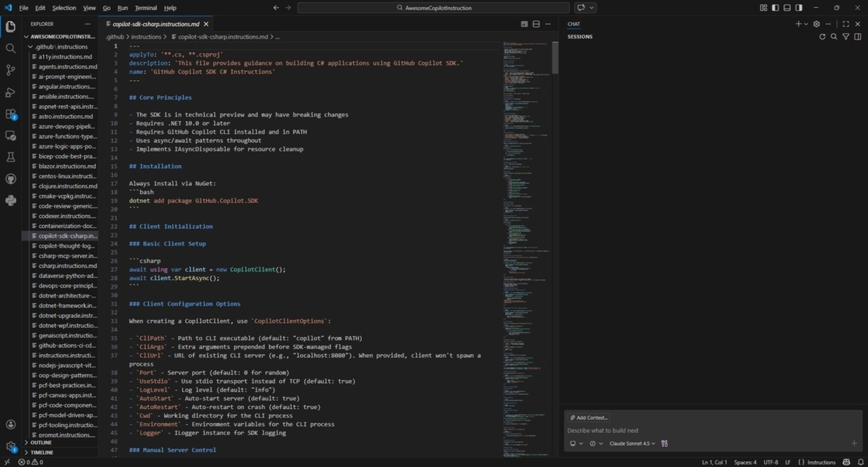Close the copilot-sdk-csharp.instructions.md tab
This screenshot has height=467, width=868.
(x=206, y=24)
